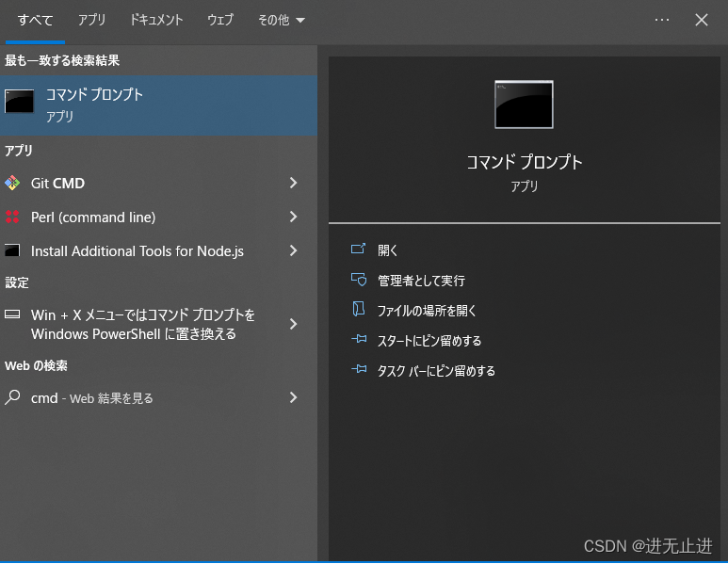Click the Git CMD colorful icon

[x=12, y=183]
